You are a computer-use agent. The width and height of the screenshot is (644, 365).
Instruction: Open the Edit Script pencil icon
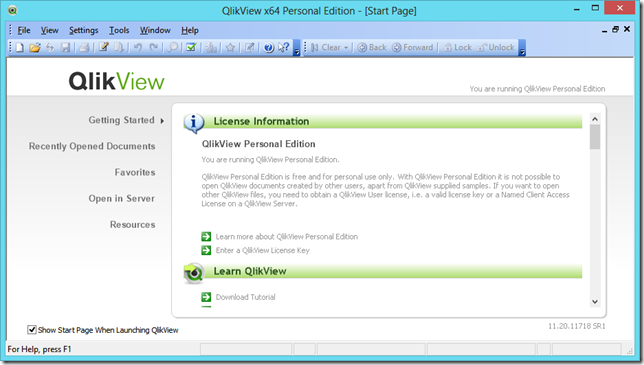(104, 48)
